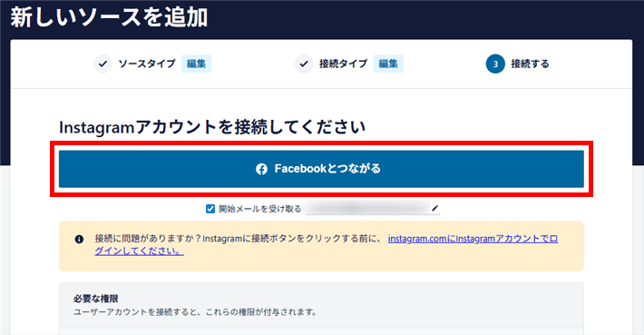
Task: Click the 新しいソースを追加 page title
Action: pos(109,18)
